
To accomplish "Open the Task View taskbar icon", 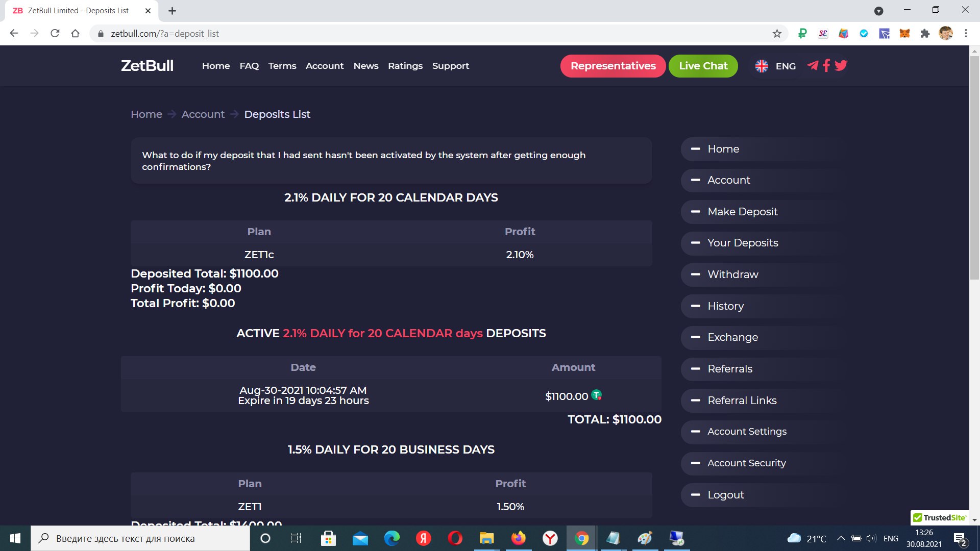I will click(x=296, y=538).
